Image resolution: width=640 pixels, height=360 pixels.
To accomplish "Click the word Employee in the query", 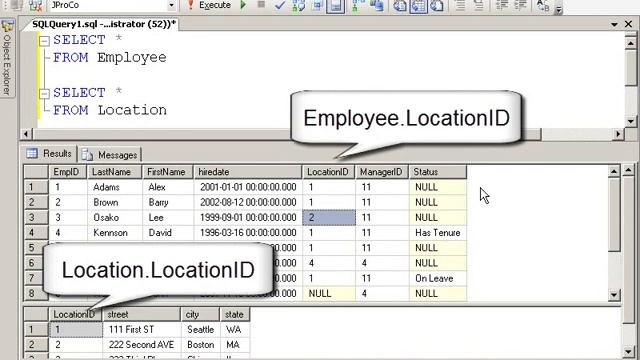I will pos(132,58).
